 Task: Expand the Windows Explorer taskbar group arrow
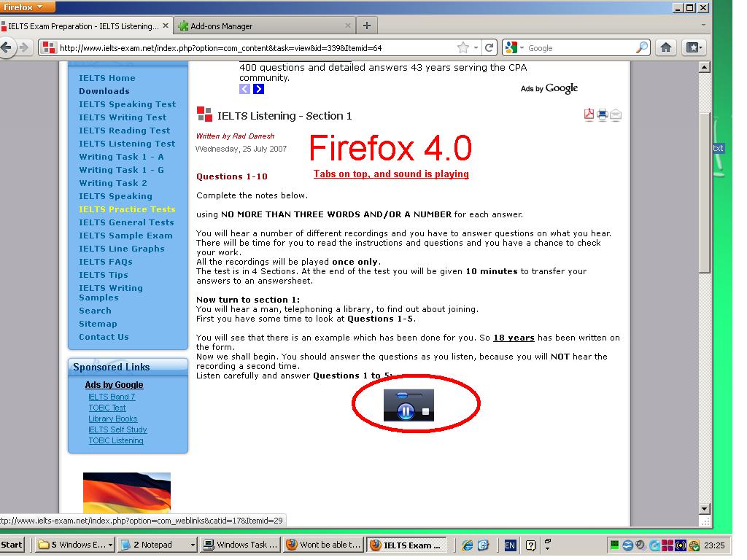(x=110, y=545)
